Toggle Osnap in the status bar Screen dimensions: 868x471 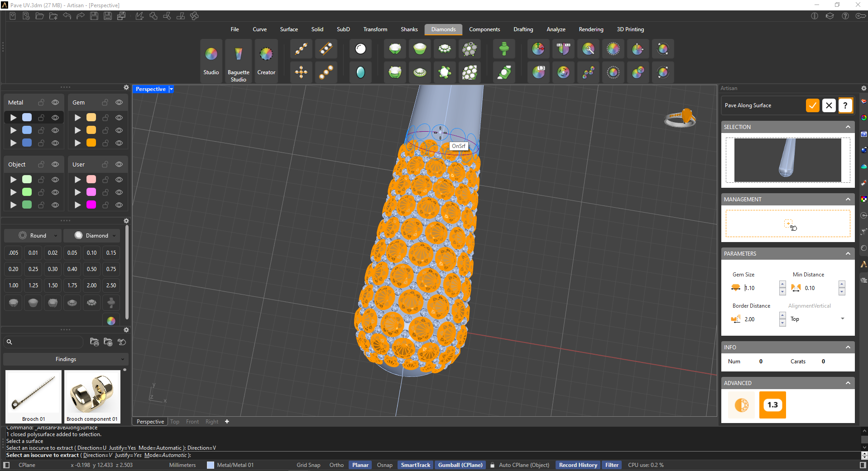385,465
